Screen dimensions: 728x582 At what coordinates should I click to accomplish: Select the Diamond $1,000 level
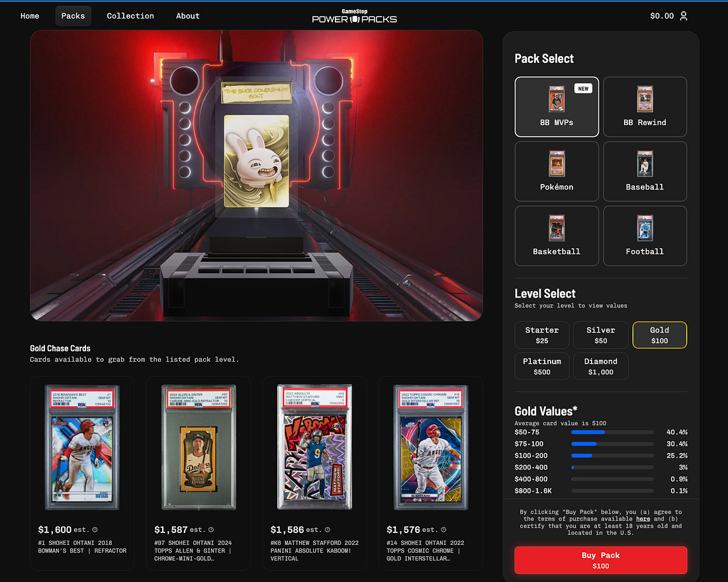[x=601, y=366]
